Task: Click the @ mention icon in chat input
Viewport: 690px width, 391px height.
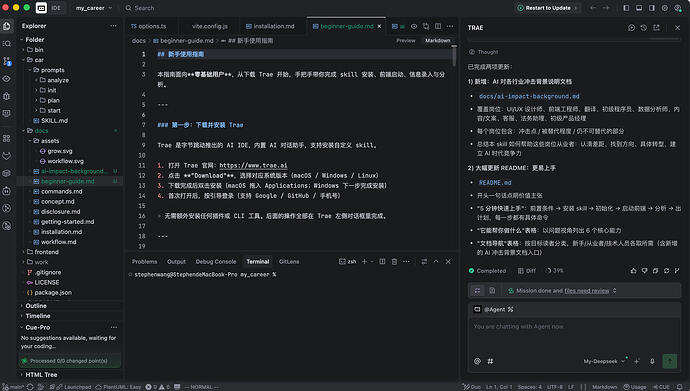Action: click(477, 361)
